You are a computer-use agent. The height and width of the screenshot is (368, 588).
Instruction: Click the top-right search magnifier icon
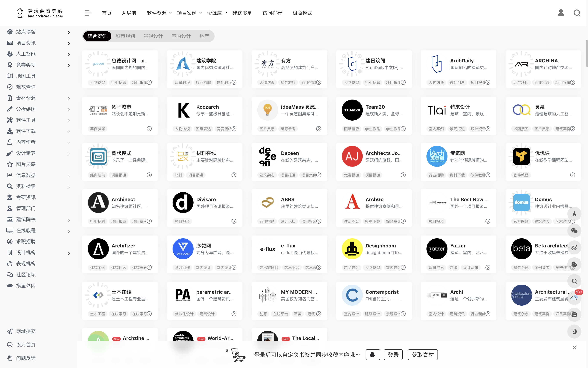pyautogui.click(x=577, y=13)
